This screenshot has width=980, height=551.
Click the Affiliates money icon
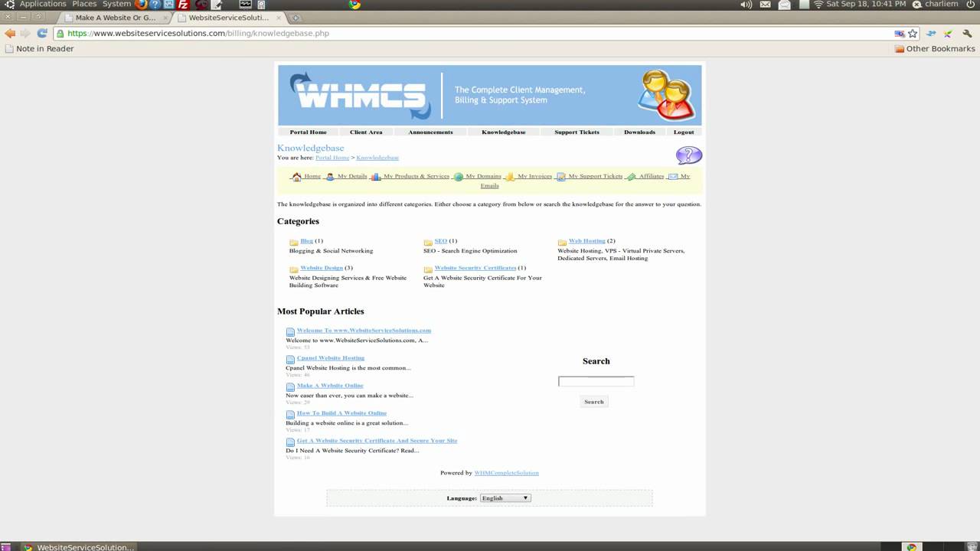coord(632,177)
